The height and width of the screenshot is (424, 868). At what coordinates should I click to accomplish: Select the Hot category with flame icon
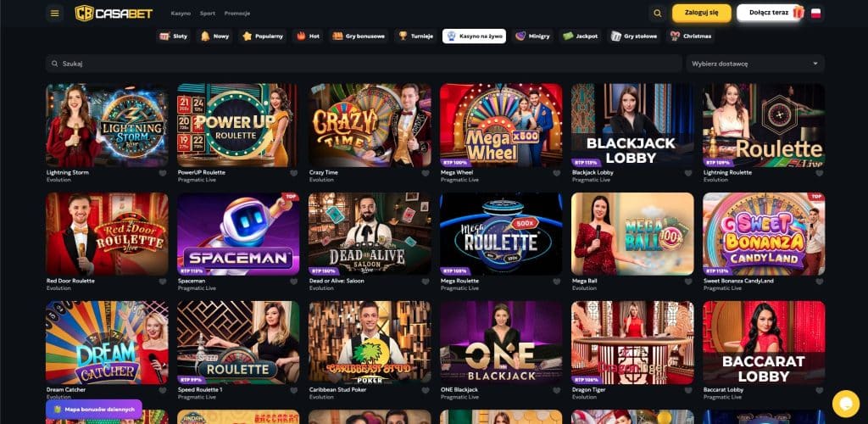(x=309, y=36)
